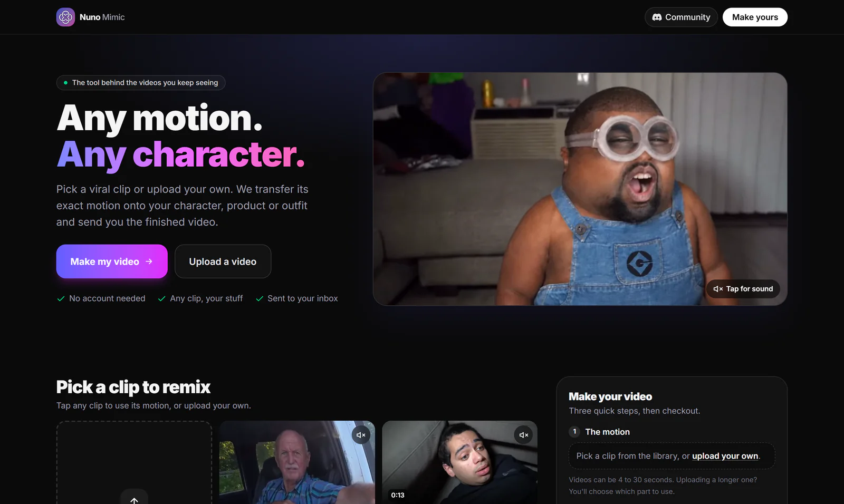844x504 pixels.
Task: Click the Make yours button
Action: (x=755, y=17)
